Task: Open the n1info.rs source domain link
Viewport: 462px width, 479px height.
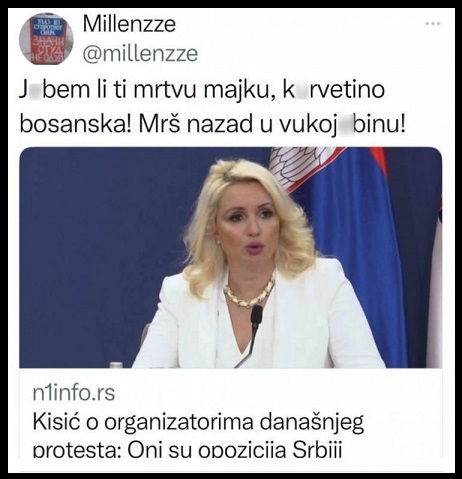Action: 74,393
